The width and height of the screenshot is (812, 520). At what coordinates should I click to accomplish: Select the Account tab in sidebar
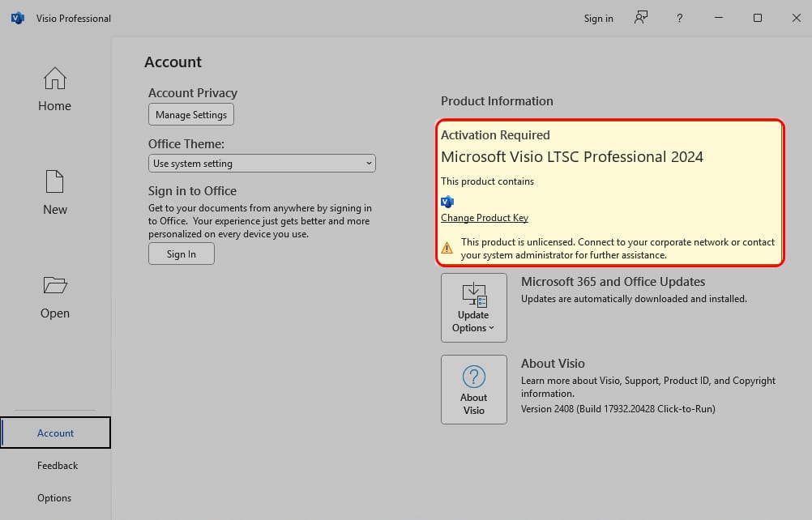tap(55, 433)
